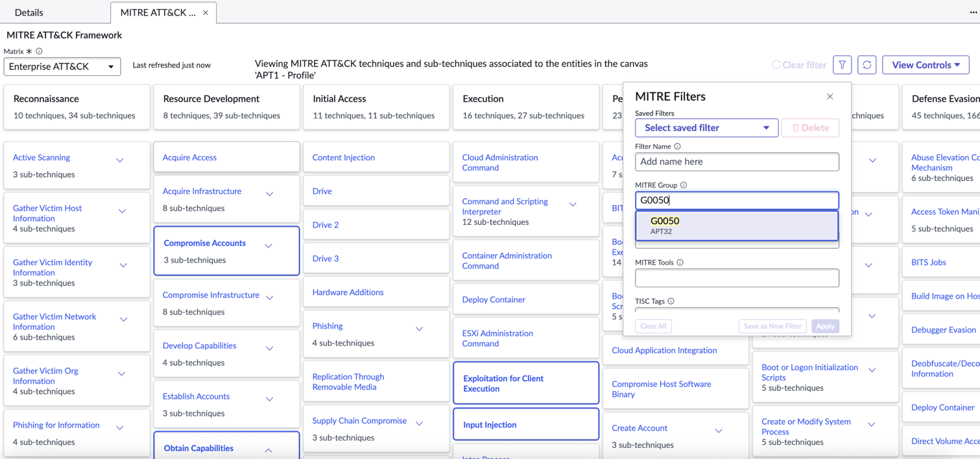Click the Clear All button
The width and height of the screenshot is (980, 459).
coord(653,326)
